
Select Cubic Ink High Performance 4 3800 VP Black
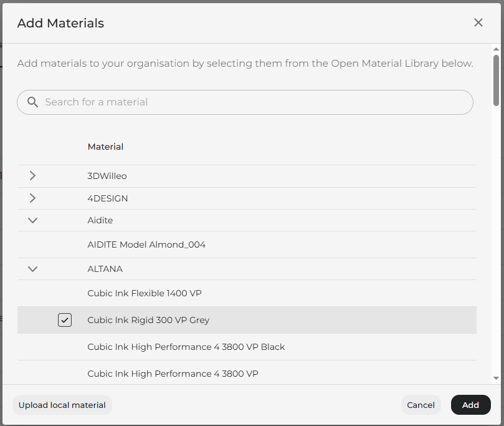(247, 347)
